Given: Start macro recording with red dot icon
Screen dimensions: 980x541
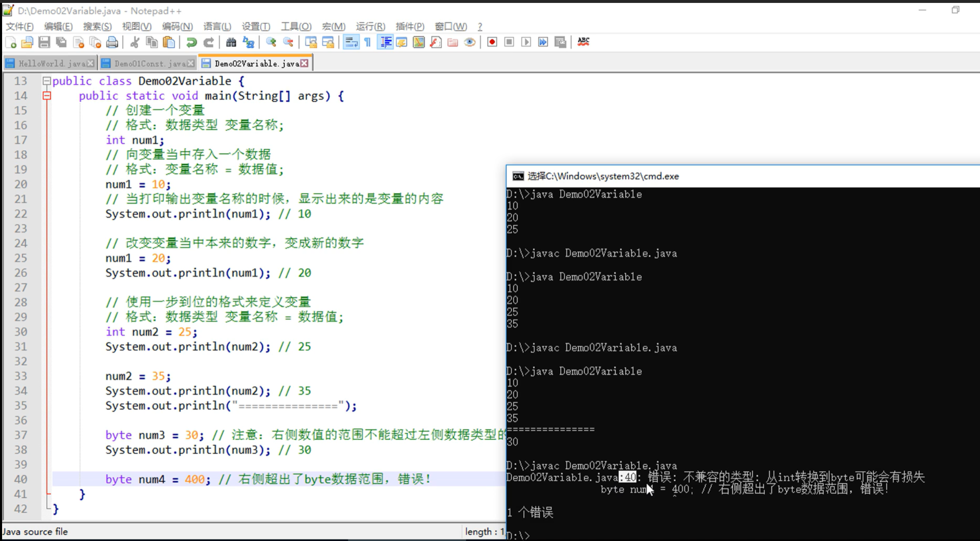Looking at the screenshot, I should (492, 42).
